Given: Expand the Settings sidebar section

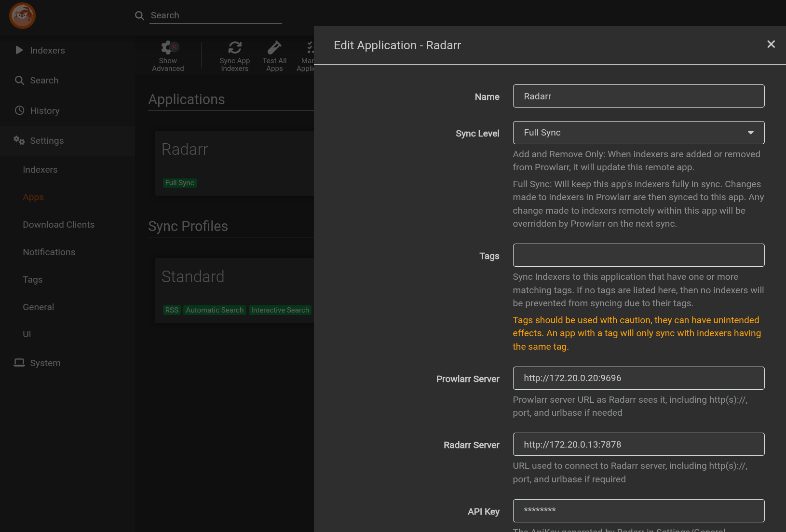Looking at the screenshot, I should click(x=47, y=141).
